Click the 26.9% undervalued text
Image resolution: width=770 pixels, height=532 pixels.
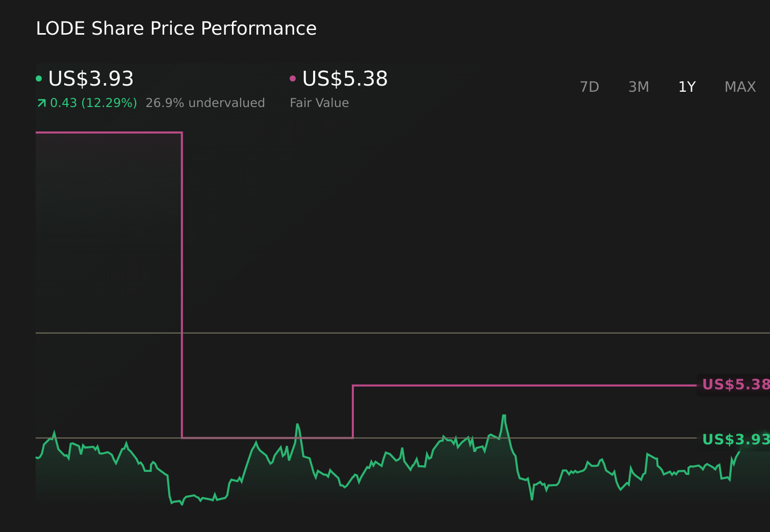tap(205, 103)
